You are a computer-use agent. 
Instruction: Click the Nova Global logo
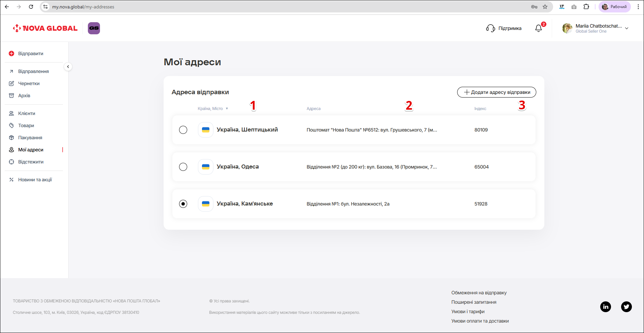pos(45,28)
